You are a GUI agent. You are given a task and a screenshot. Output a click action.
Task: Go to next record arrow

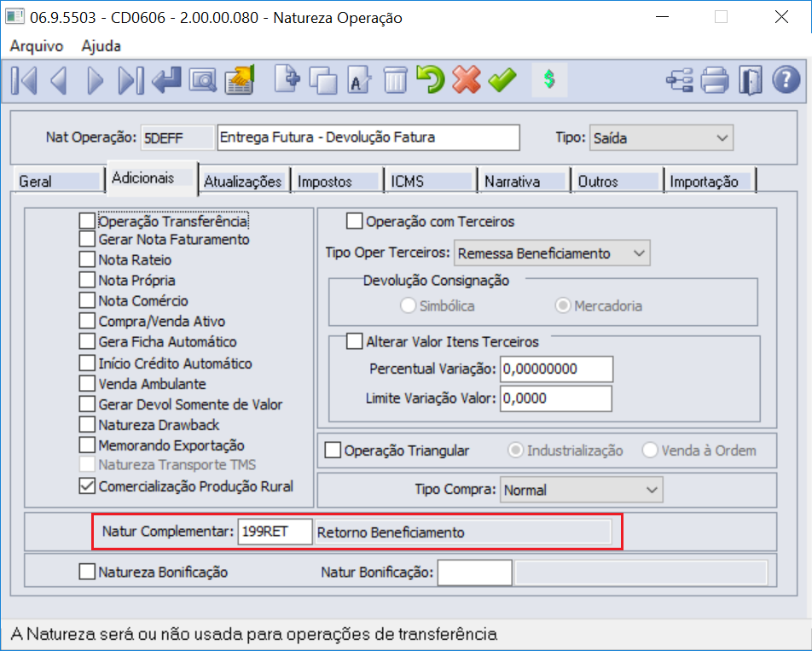95,81
